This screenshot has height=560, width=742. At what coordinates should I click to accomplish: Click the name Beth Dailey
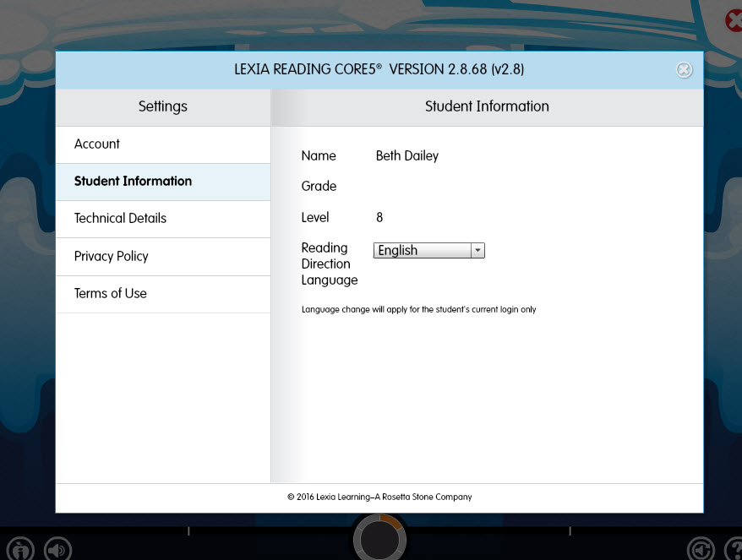coord(406,155)
